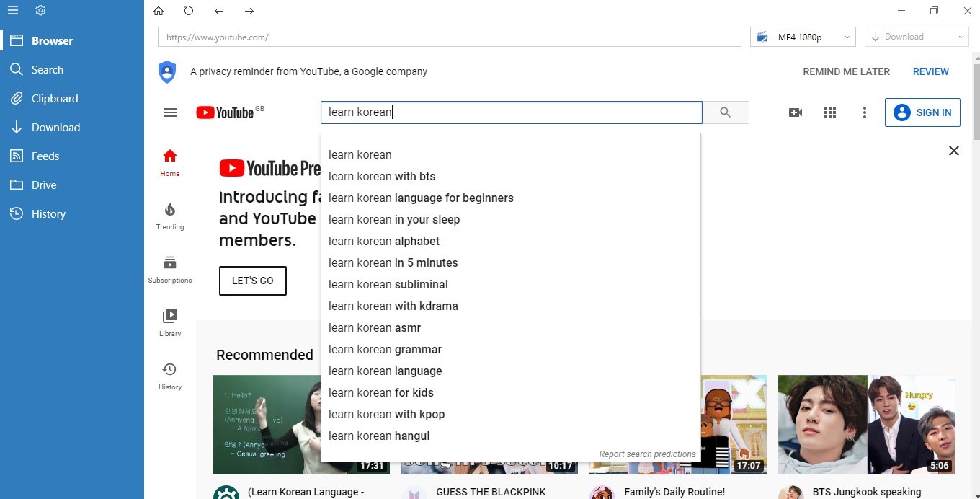This screenshot has height=499, width=980.
Task: Expand the Download button arrow dropdown
Action: pyautogui.click(x=961, y=37)
